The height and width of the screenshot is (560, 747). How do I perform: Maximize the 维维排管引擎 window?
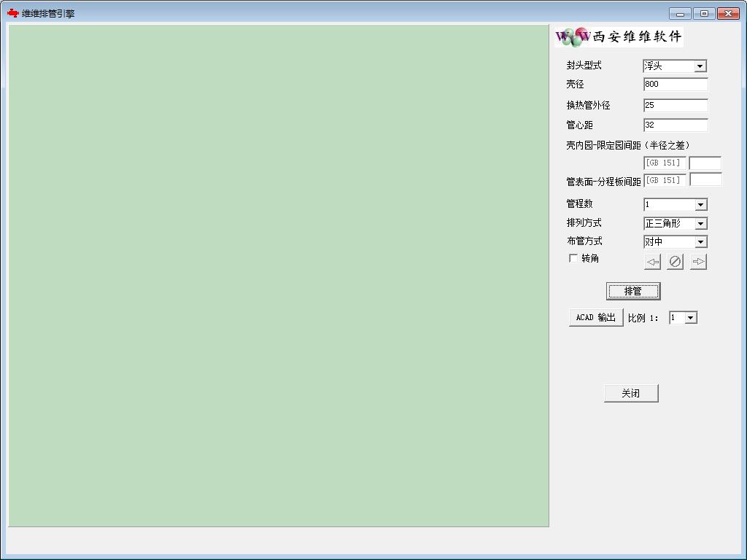(x=704, y=14)
